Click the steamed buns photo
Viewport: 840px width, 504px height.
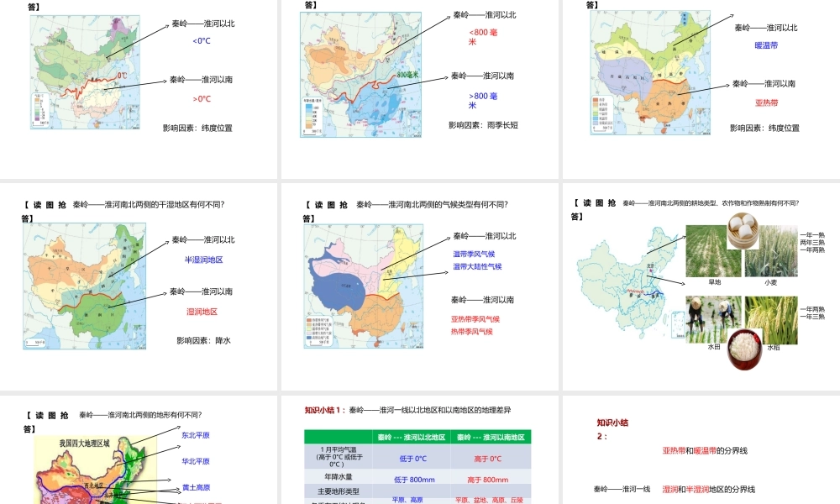[743, 231]
